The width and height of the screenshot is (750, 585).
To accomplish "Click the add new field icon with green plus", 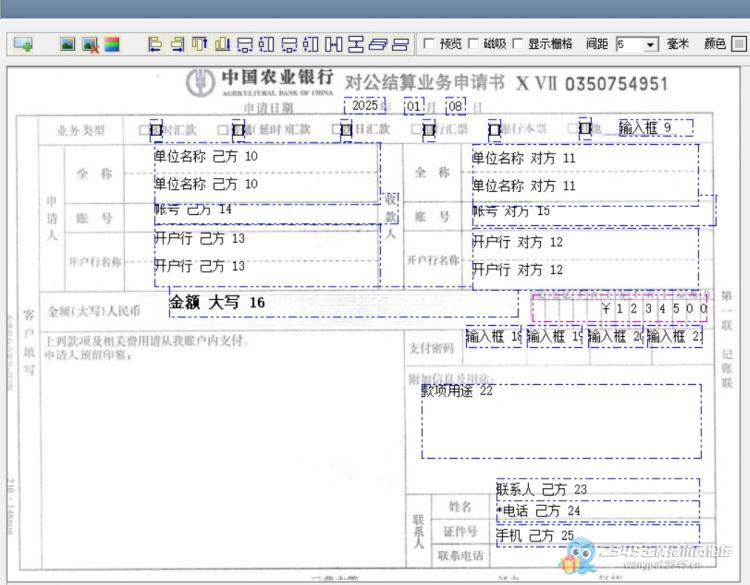I will pos(22,44).
